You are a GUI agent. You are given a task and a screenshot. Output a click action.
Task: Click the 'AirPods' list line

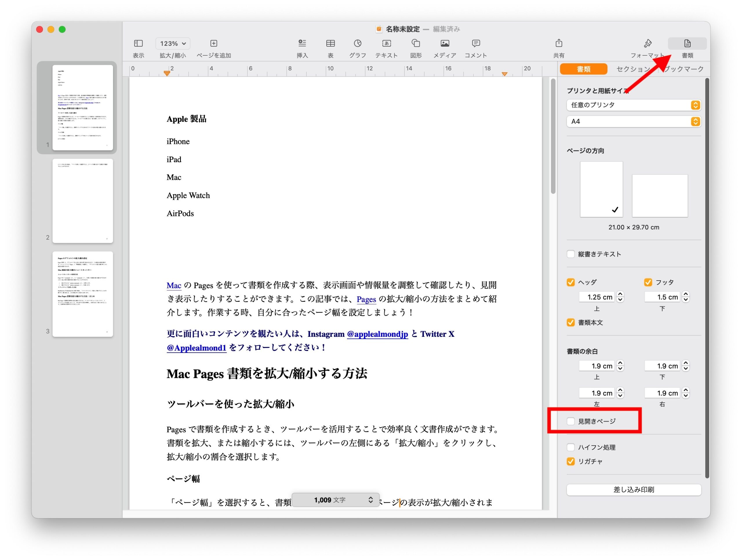click(x=180, y=213)
